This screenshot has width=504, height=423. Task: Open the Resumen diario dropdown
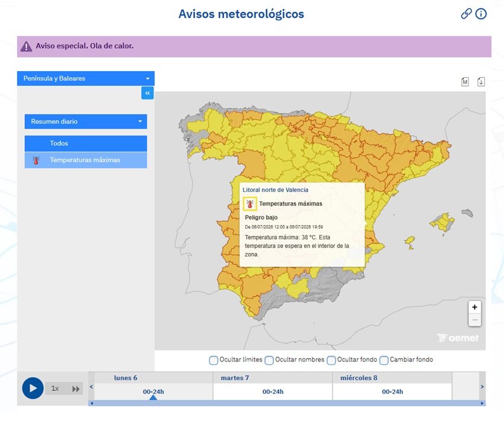pyautogui.click(x=86, y=121)
